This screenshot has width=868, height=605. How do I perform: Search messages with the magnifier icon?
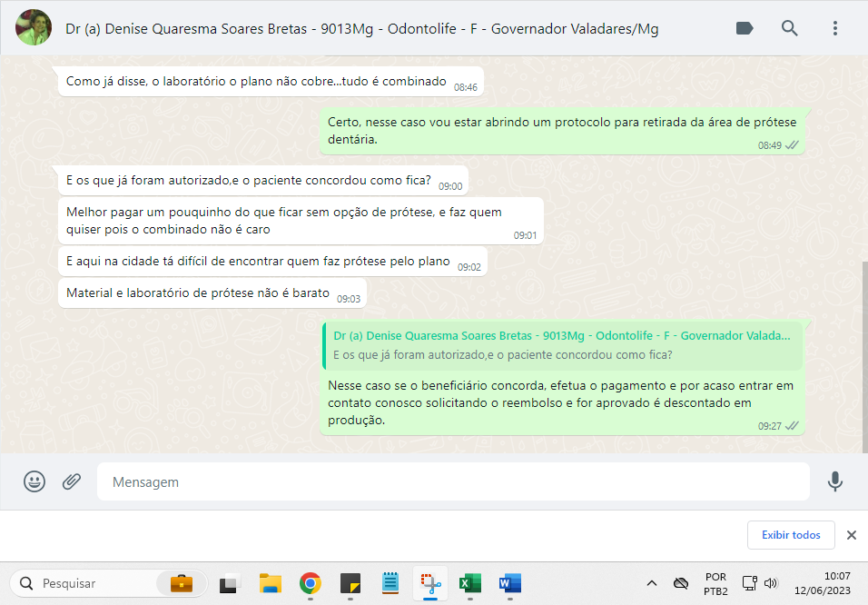coord(790,28)
